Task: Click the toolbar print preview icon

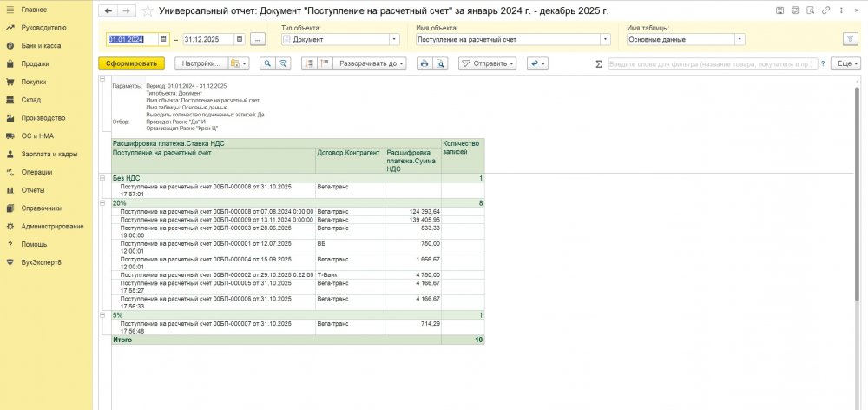Action: click(440, 63)
